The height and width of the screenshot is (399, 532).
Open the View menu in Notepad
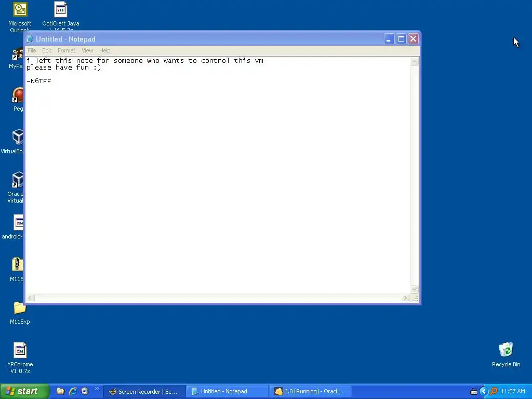tap(87, 50)
